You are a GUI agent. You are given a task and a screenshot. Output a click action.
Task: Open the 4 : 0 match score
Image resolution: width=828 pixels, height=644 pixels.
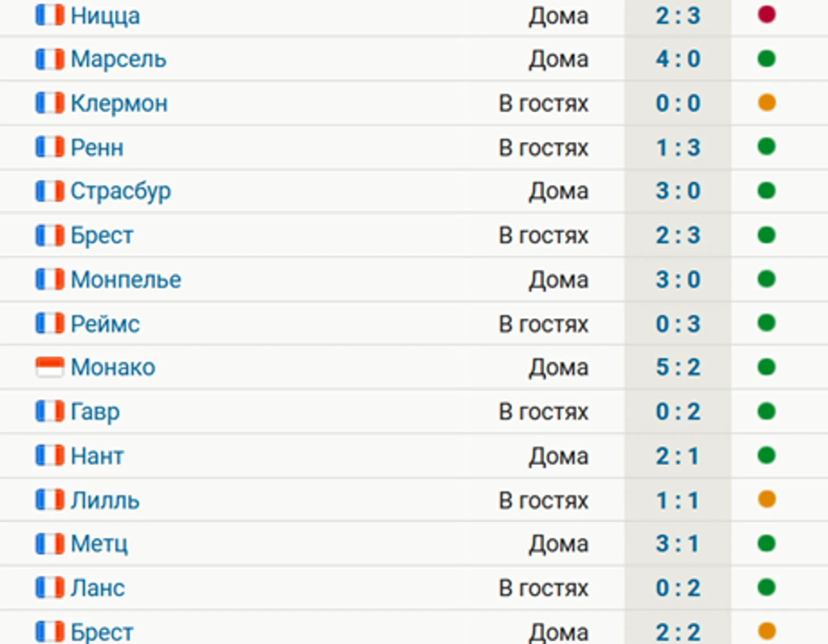678,59
